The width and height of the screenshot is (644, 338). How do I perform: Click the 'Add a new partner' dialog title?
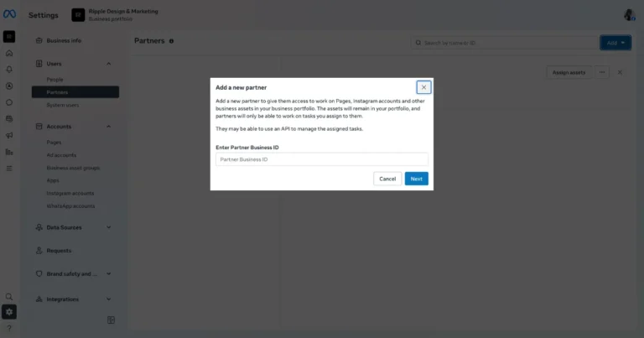[241, 87]
